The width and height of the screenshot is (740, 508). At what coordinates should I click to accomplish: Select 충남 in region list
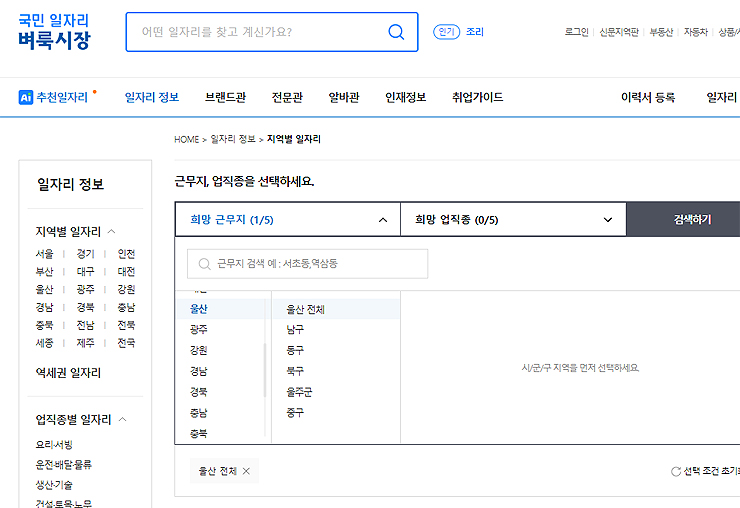pos(198,413)
